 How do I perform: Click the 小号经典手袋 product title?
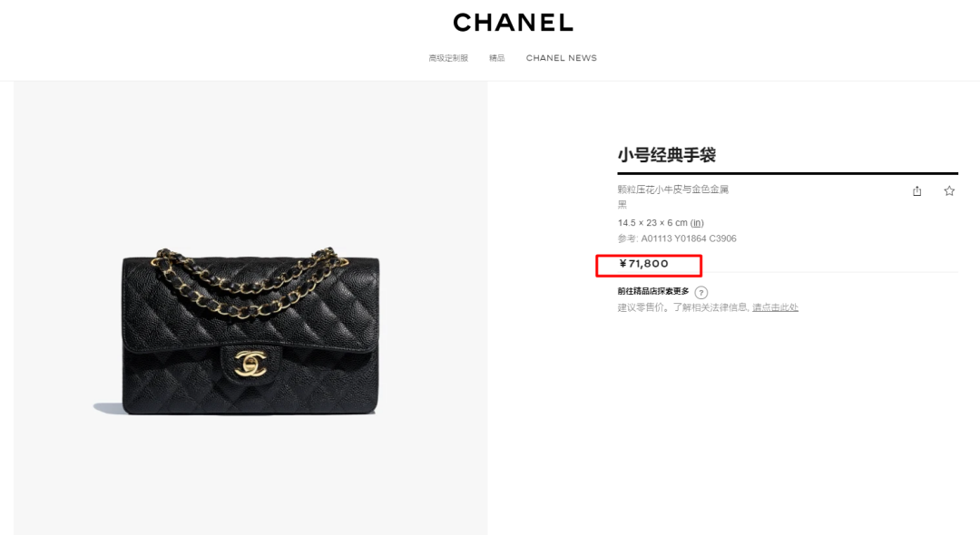667,155
